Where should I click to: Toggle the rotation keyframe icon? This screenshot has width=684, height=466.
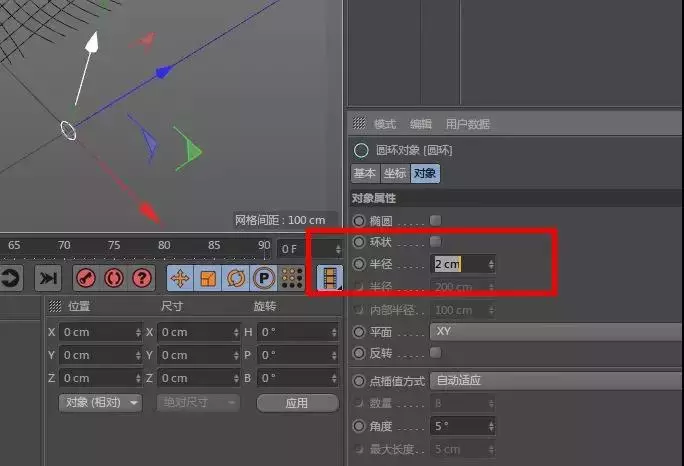(x=236, y=278)
